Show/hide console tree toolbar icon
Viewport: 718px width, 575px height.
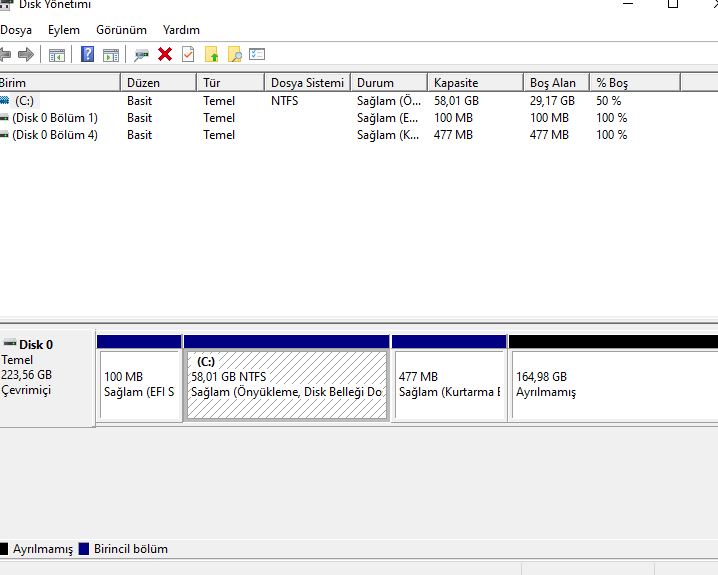[x=57, y=55]
